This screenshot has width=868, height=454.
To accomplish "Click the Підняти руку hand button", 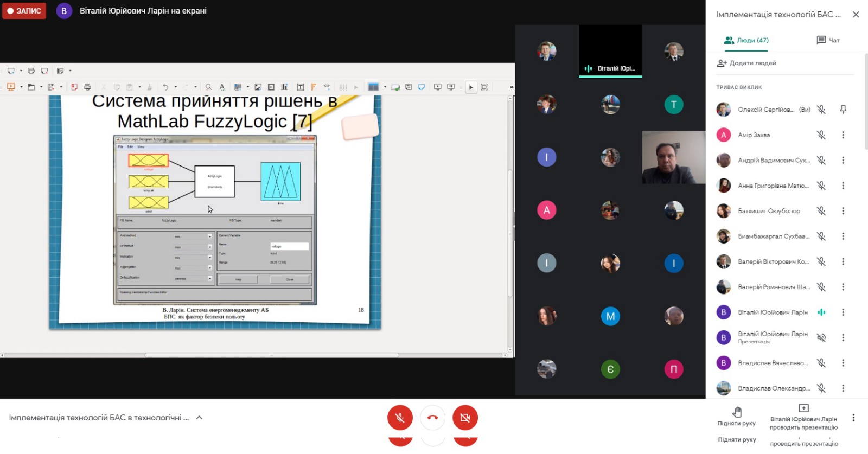I will (737, 417).
